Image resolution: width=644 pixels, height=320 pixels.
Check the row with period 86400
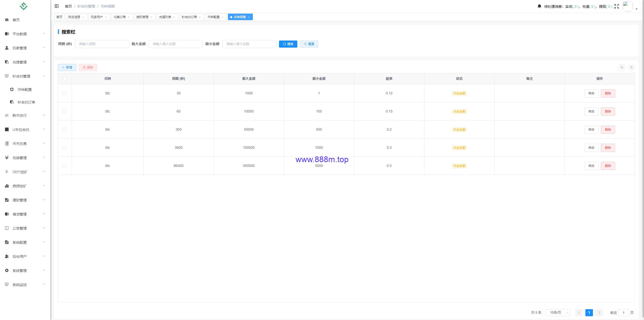coord(64,166)
